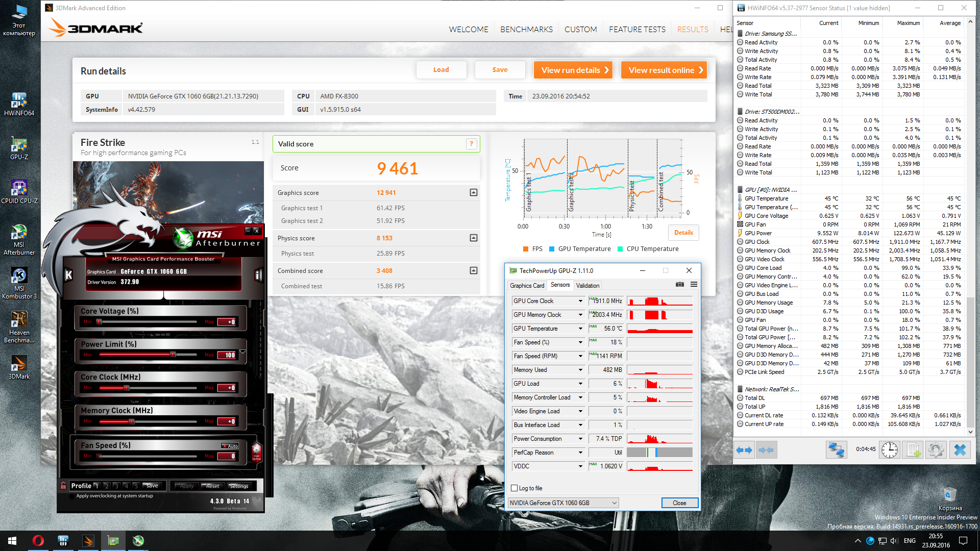Click Afterburner profile lock icon
Viewport: 980px width, 551px height.
63,486
